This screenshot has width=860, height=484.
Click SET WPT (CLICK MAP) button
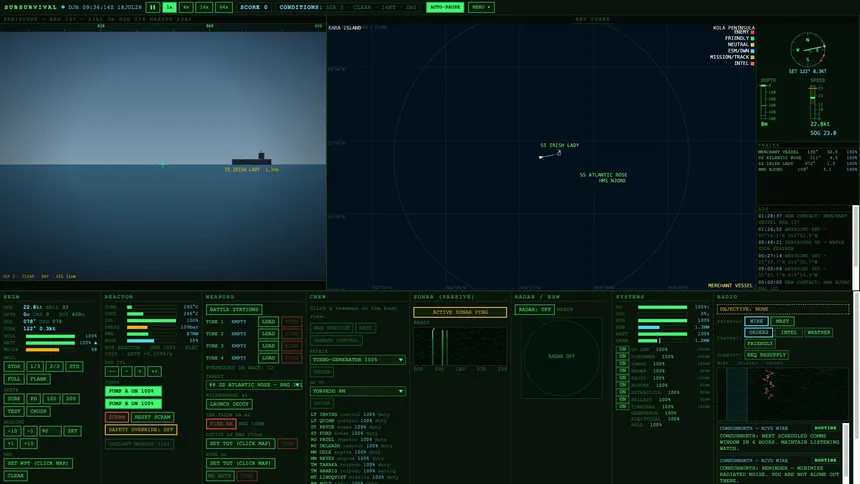38,463
